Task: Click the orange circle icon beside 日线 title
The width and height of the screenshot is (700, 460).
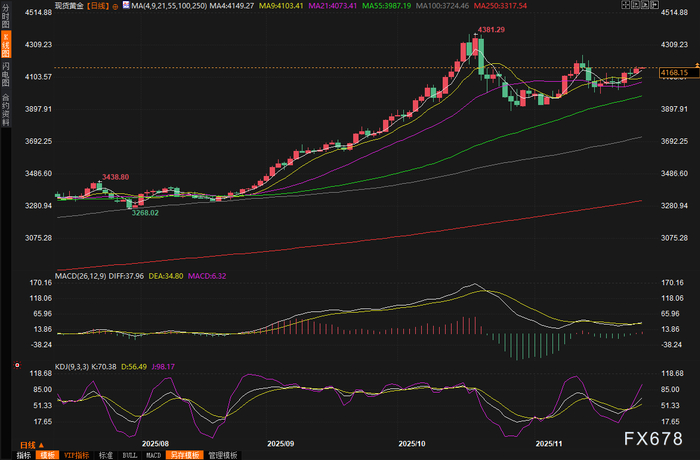Action: 115,7
